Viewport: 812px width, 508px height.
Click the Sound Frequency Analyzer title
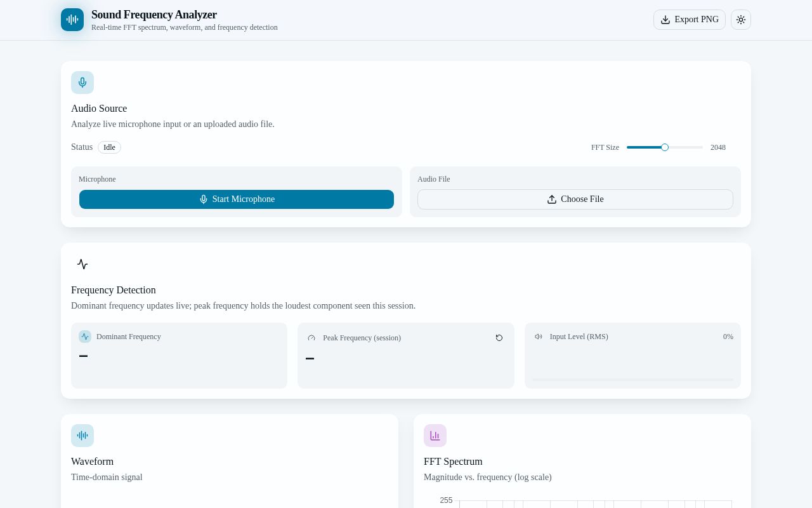tap(154, 15)
